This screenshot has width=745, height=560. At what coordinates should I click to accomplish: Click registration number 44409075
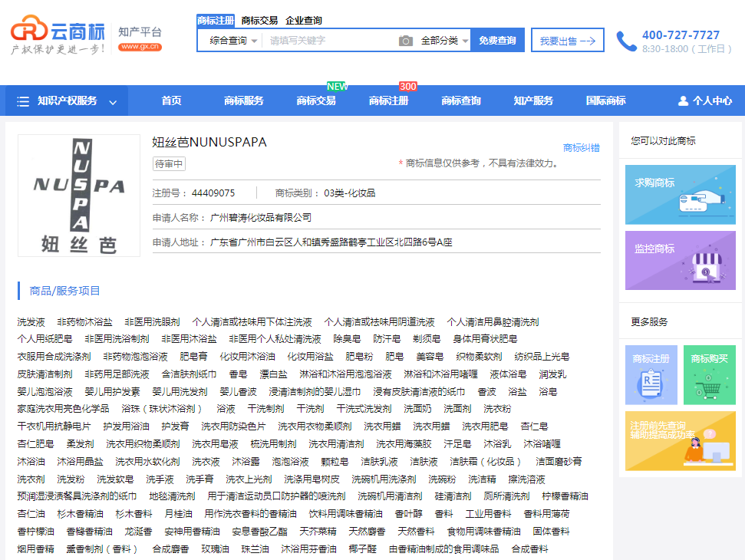pos(213,193)
